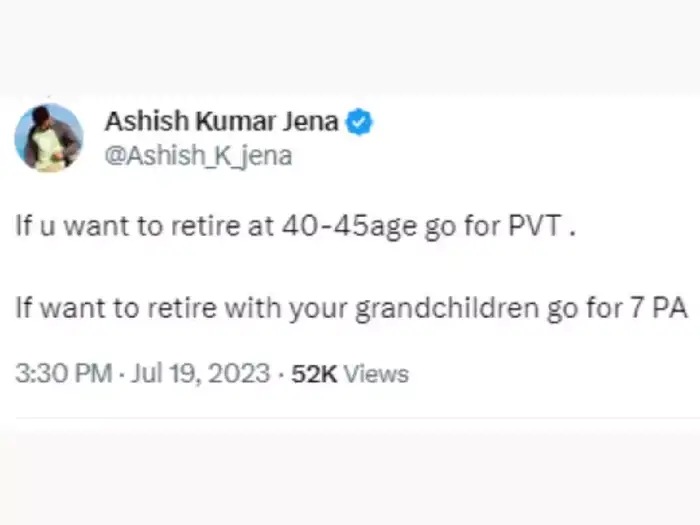Click the tweet line mentioning grandchildren

click(x=351, y=307)
